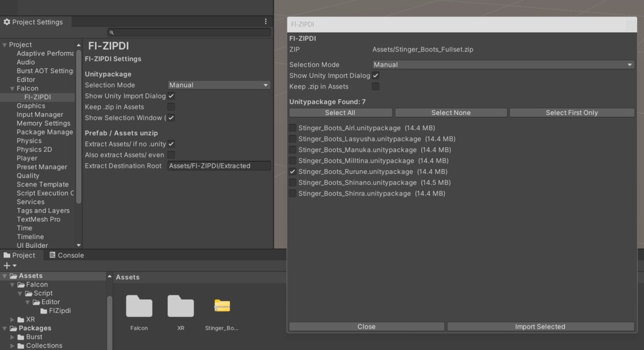
Task: Open the Falcon folder thumbnail in Assets
Action: pyautogui.click(x=139, y=306)
